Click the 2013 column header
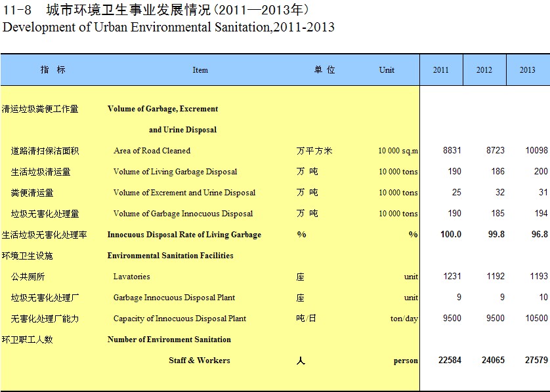This screenshot has width=550, height=392. pyautogui.click(x=528, y=70)
